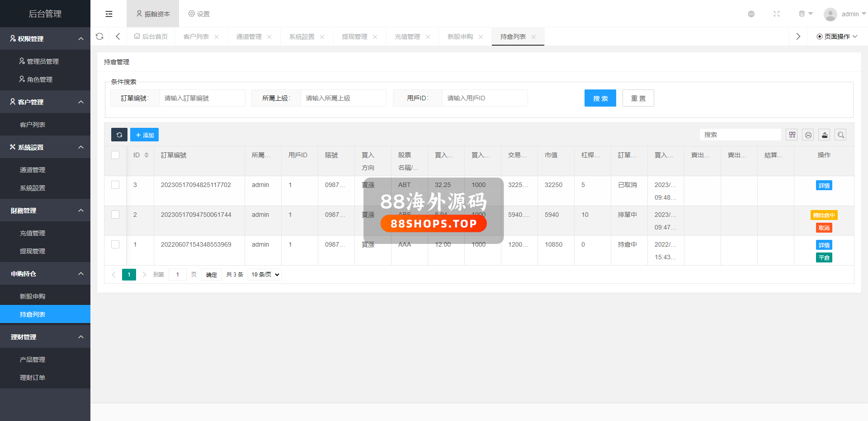
Task: Click the export table icon
Action: tap(824, 135)
